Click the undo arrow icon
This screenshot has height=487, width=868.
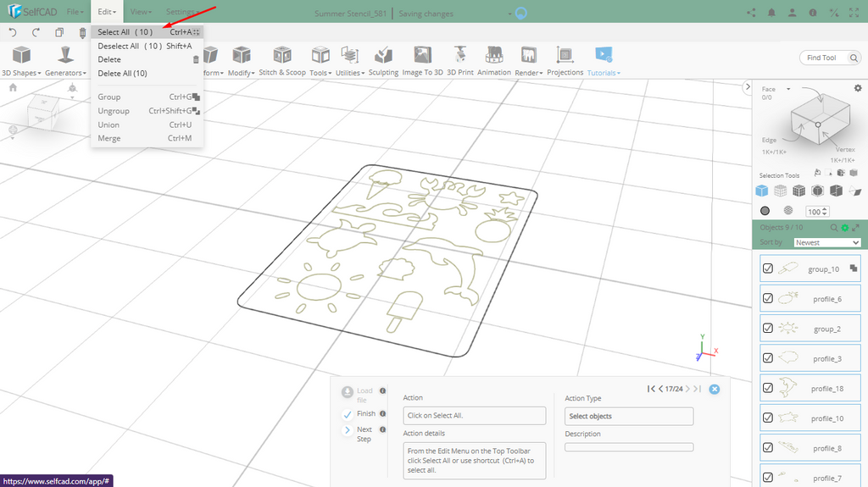[x=13, y=32]
